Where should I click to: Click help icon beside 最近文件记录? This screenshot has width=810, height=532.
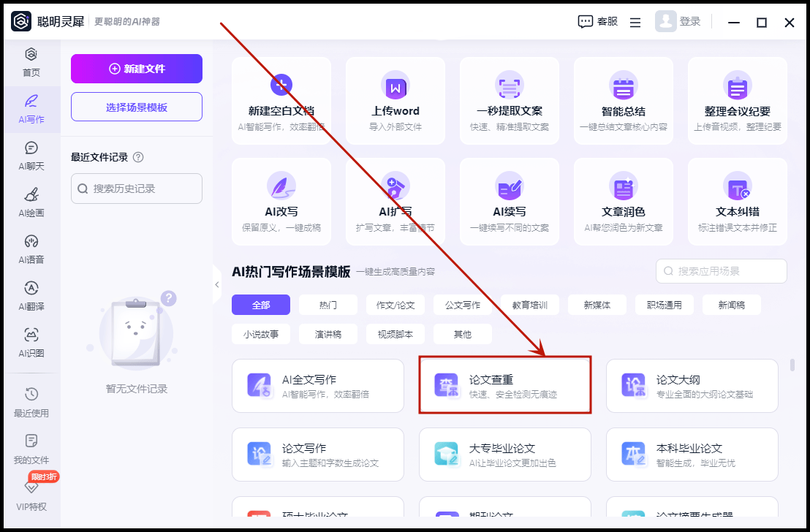click(x=138, y=157)
